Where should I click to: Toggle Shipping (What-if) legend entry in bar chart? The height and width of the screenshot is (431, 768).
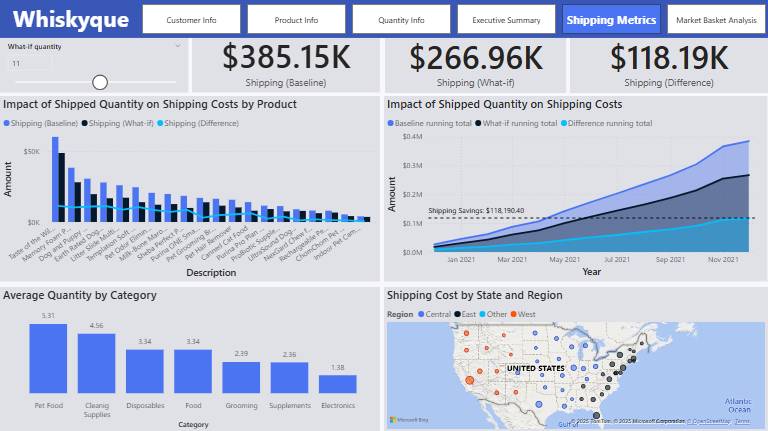pyautogui.click(x=118, y=123)
